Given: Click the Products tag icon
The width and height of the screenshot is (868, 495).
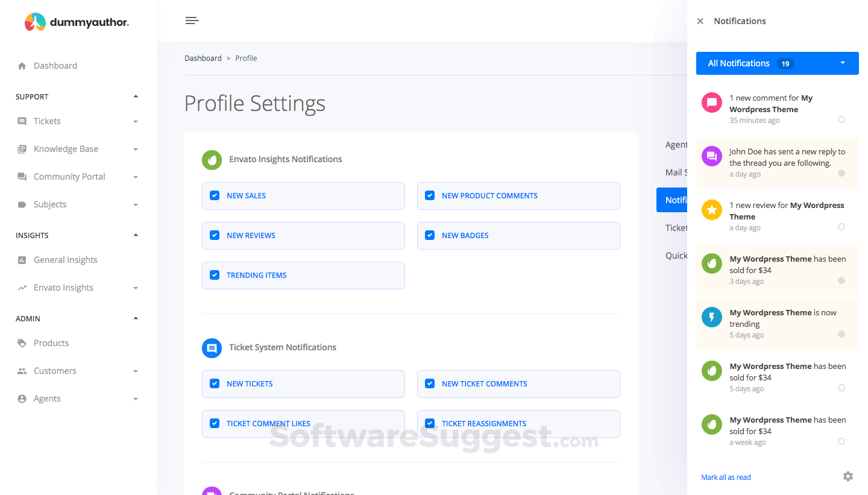Looking at the screenshot, I should [x=22, y=343].
